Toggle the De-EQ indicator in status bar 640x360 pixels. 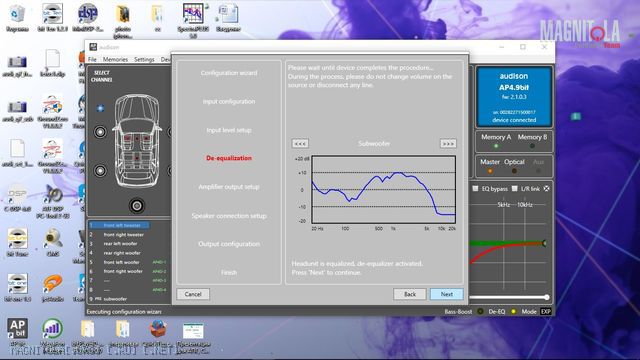pos(513,311)
